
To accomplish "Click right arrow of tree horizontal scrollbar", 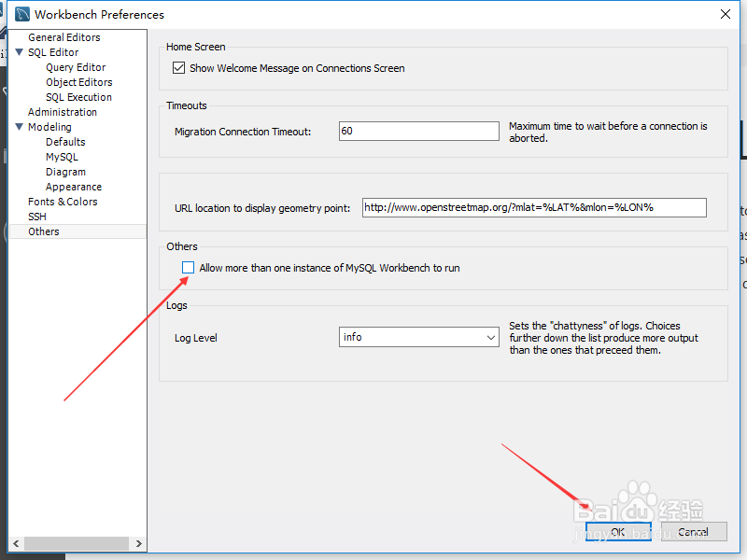I will (x=138, y=543).
